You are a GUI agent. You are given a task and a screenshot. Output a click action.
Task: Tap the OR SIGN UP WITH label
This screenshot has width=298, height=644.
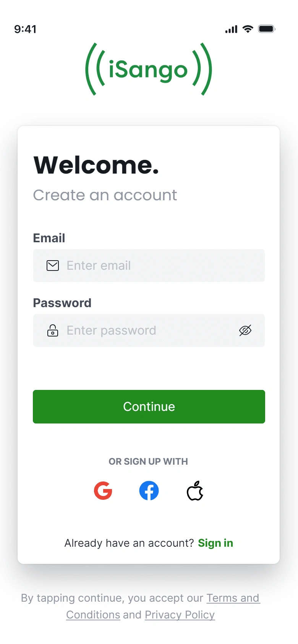tap(148, 462)
